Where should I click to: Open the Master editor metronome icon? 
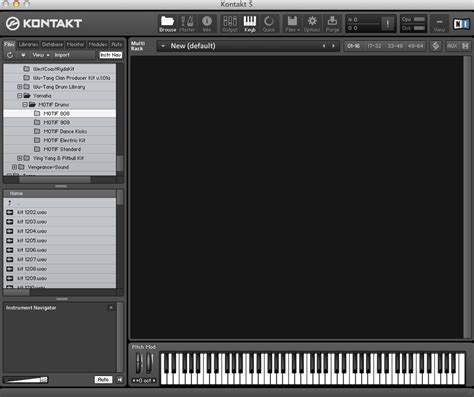click(187, 24)
